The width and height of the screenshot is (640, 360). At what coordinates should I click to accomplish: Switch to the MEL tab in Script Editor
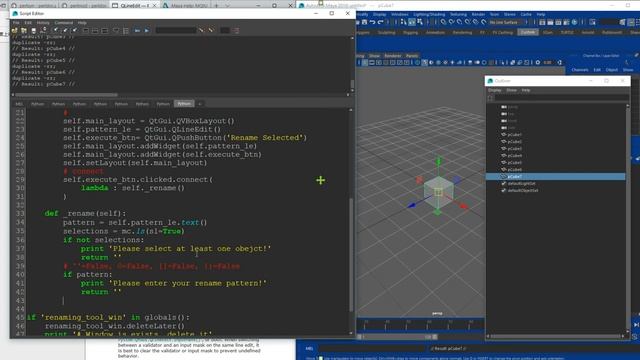click(19, 104)
